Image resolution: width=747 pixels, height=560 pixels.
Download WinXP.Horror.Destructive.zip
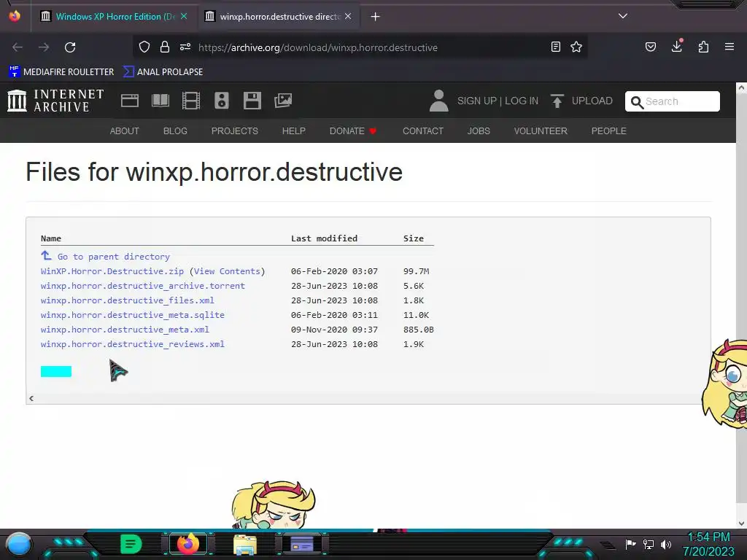tap(112, 271)
